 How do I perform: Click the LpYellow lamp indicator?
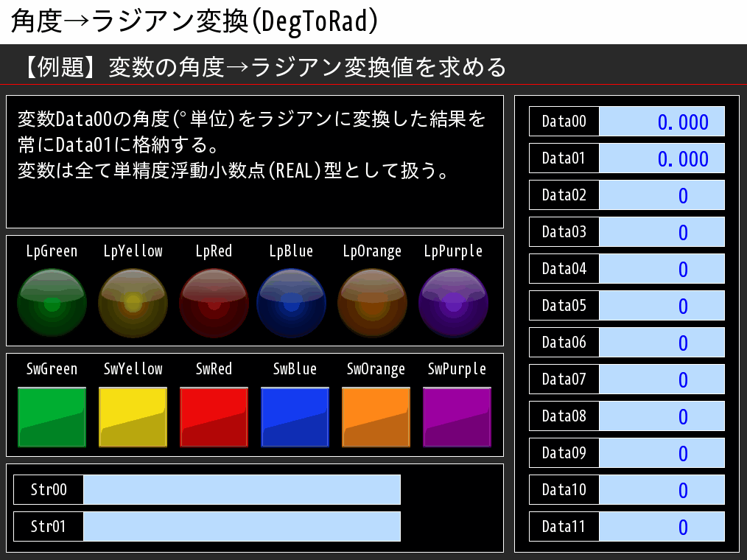(x=133, y=303)
